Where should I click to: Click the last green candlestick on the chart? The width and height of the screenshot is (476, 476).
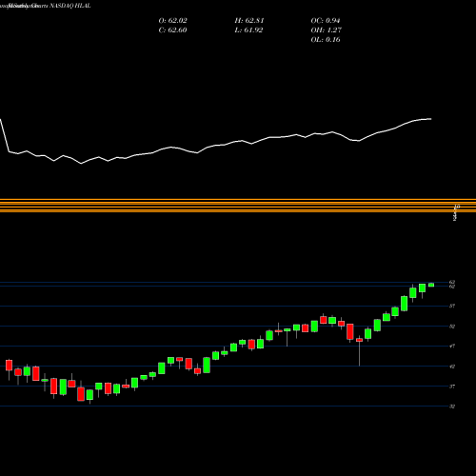point(431,285)
